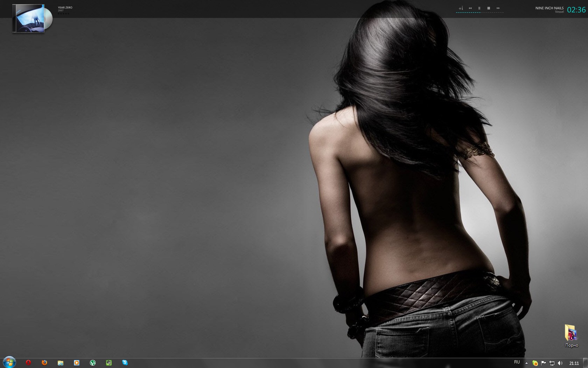Click the Year Zero album cover
This screenshot has height=368, width=588.
click(x=29, y=19)
